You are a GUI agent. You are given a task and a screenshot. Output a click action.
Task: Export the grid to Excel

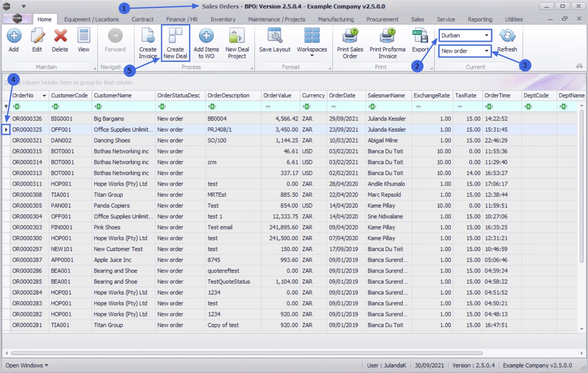[x=420, y=41]
